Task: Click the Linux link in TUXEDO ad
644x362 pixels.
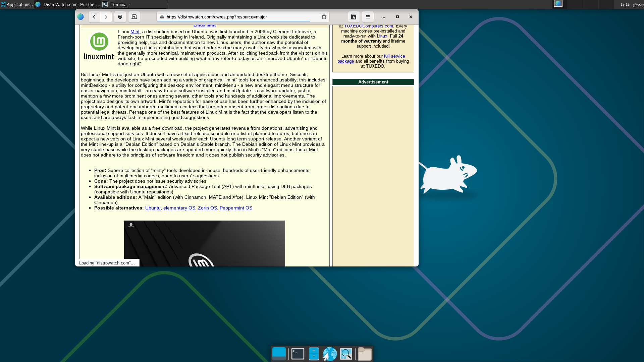Action: [382, 36]
